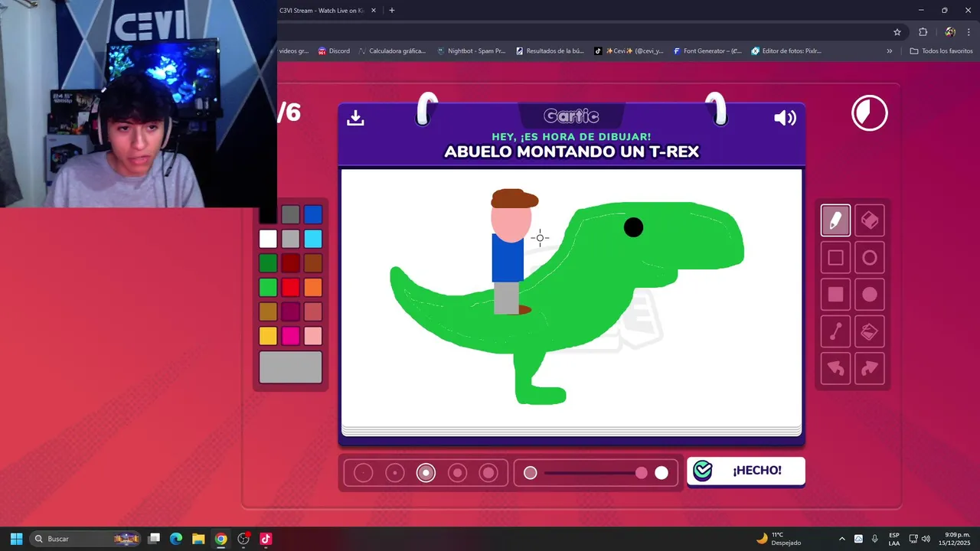Click the opacity slider handle

[x=642, y=473]
